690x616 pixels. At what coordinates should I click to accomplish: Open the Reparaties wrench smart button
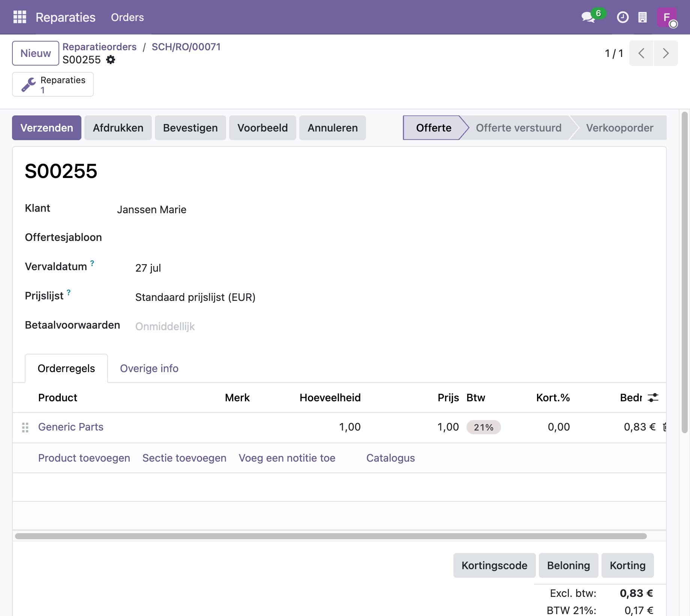pos(53,85)
